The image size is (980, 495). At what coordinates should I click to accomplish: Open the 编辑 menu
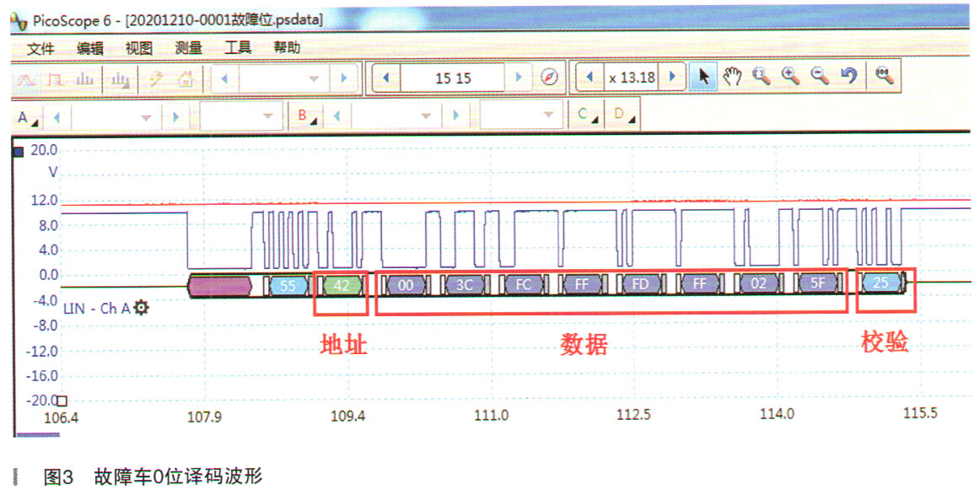tap(90, 48)
